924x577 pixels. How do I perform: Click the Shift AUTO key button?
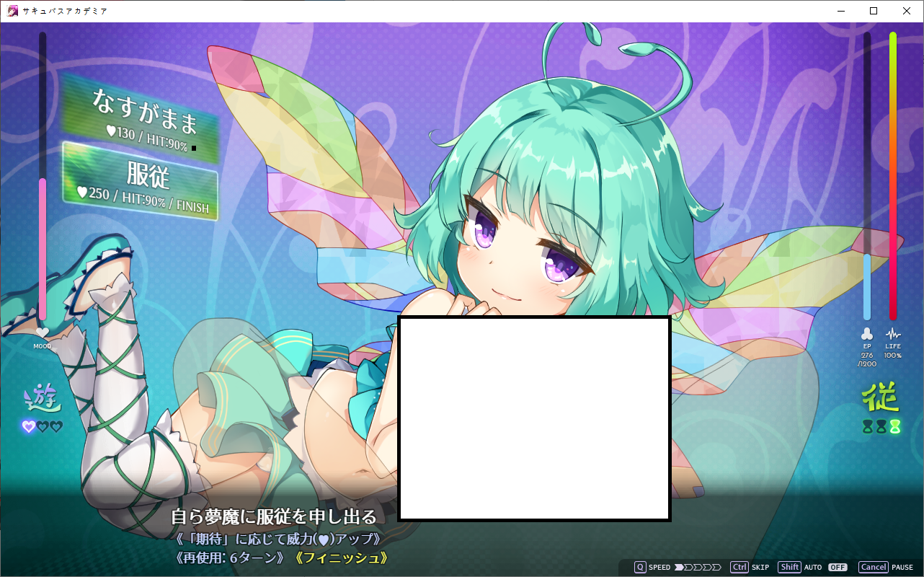[789, 567]
